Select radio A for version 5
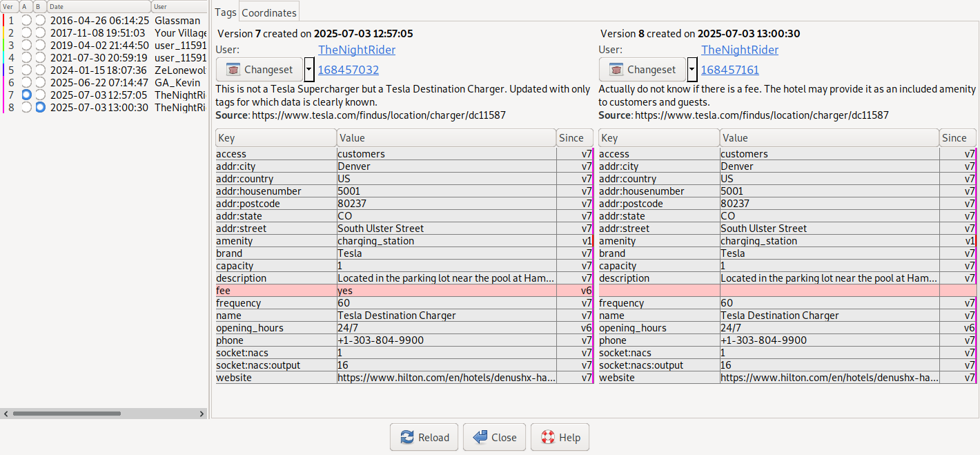Viewport: 980px width, 455px height. (x=26, y=70)
